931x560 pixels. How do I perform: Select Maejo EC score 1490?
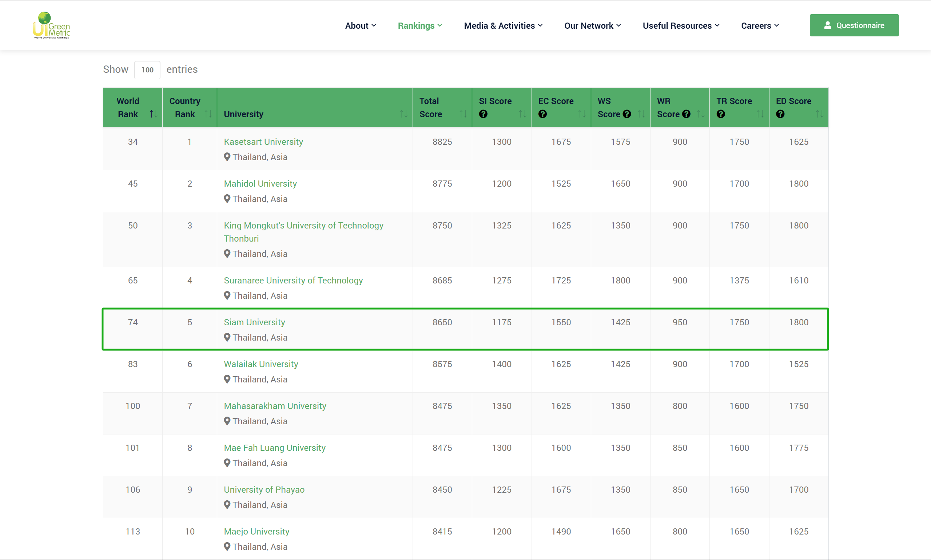561,532
